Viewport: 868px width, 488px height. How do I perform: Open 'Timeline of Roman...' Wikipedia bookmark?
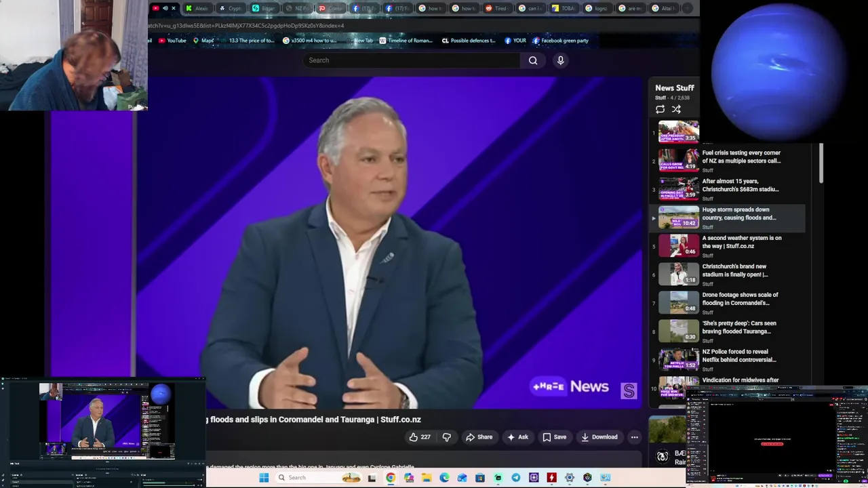coord(406,41)
